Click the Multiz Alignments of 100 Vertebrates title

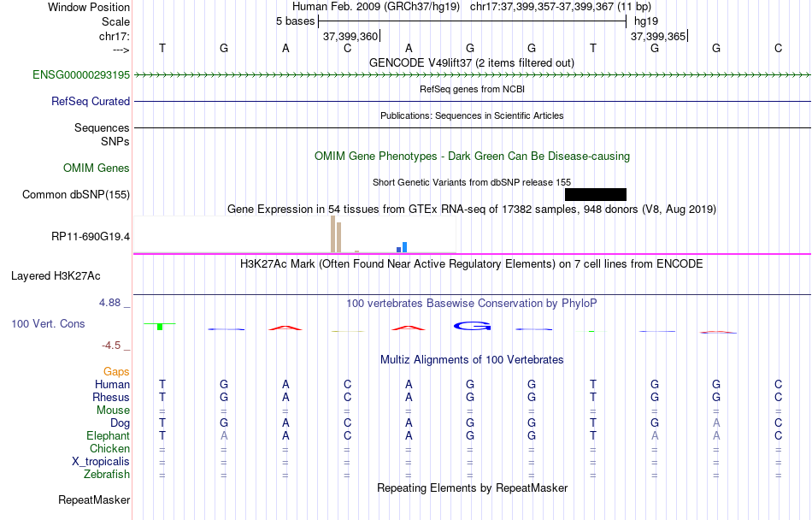pos(472,360)
